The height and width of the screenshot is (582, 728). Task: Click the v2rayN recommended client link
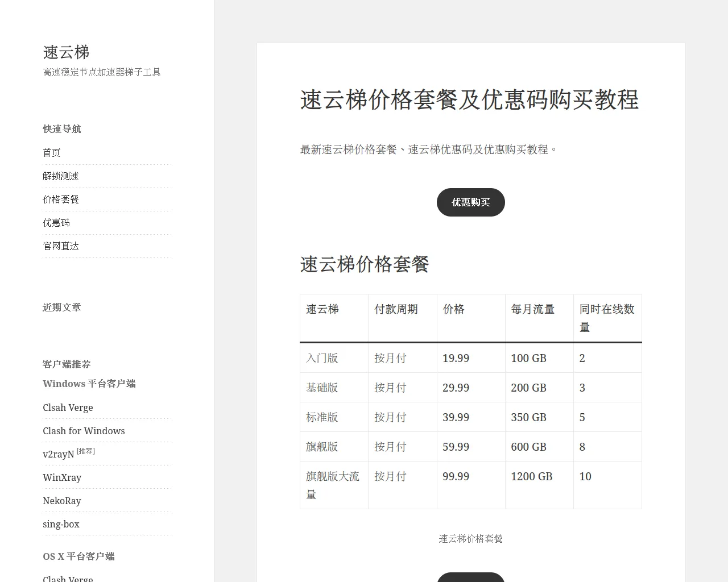[x=59, y=454]
